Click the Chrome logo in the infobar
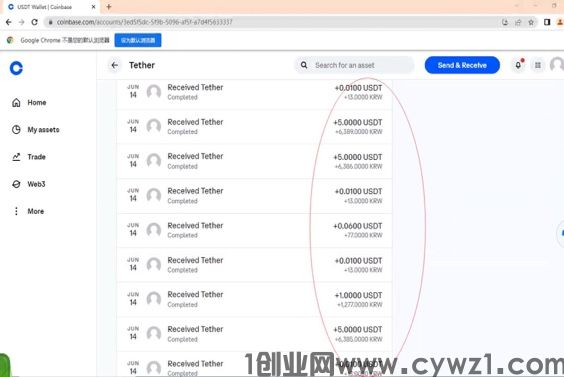Viewport: 564px width, 377px height. click(x=10, y=40)
